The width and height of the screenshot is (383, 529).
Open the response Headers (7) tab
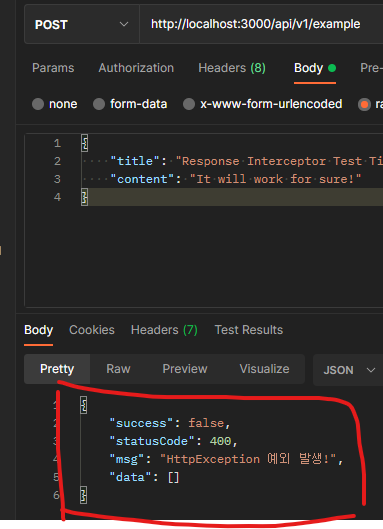pyautogui.click(x=164, y=330)
